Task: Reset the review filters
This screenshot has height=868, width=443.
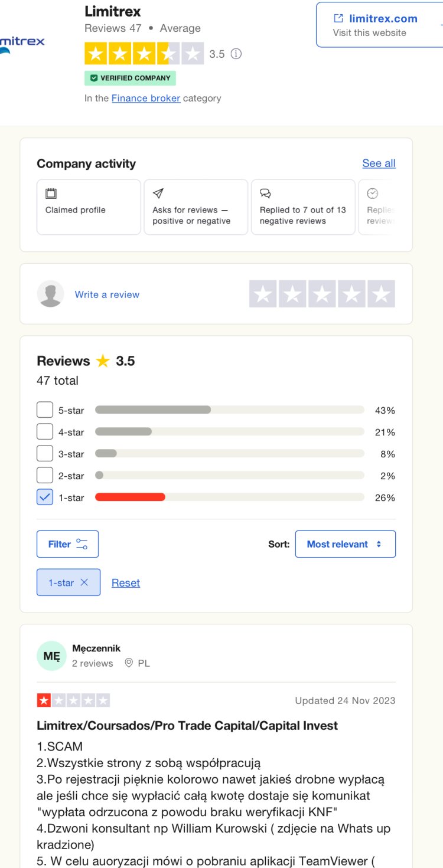Action: 126,583
